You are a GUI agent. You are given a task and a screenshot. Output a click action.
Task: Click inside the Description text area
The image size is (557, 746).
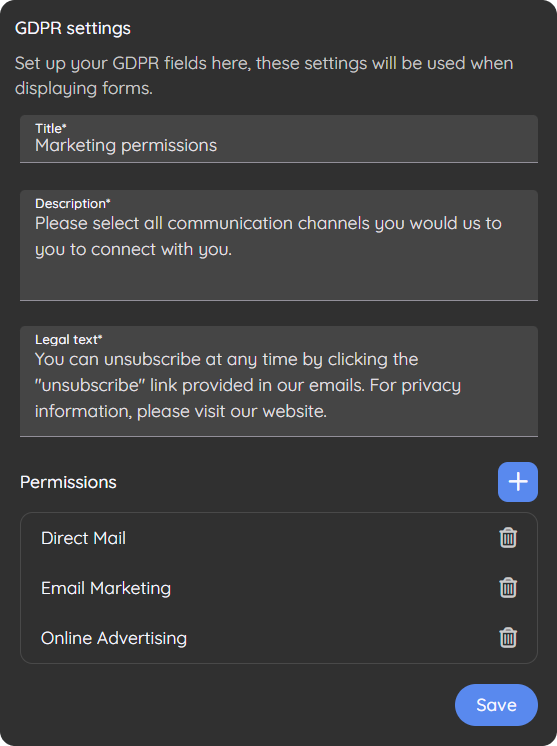(x=279, y=245)
